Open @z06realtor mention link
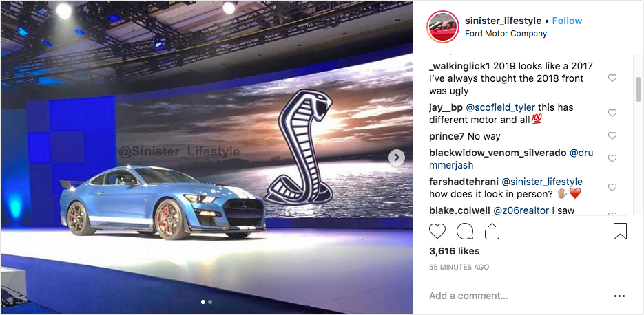644x315 pixels. point(521,210)
